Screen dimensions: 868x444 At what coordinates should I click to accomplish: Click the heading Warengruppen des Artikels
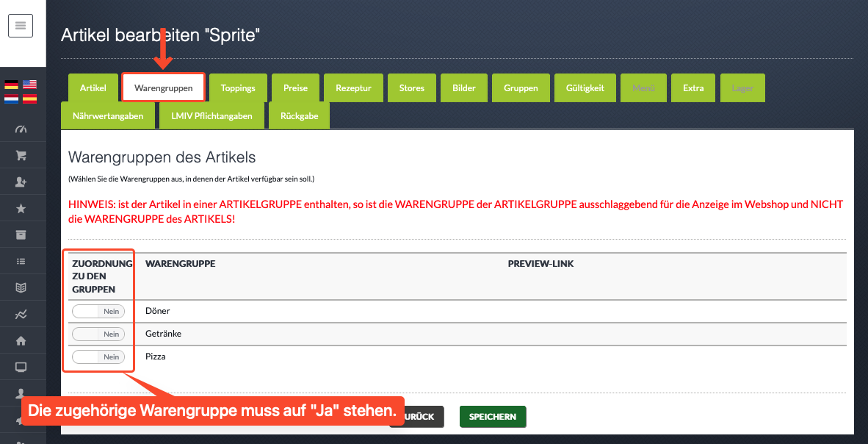(x=162, y=157)
